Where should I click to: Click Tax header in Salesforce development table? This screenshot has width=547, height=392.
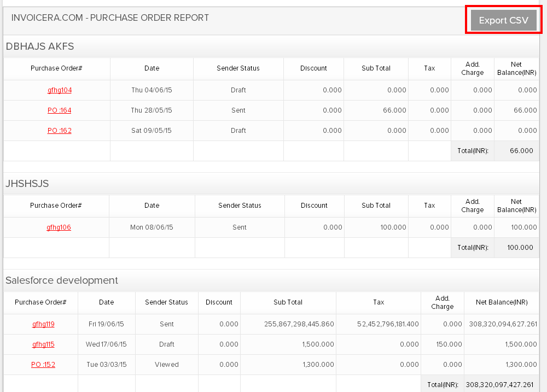tap(379, 302)
